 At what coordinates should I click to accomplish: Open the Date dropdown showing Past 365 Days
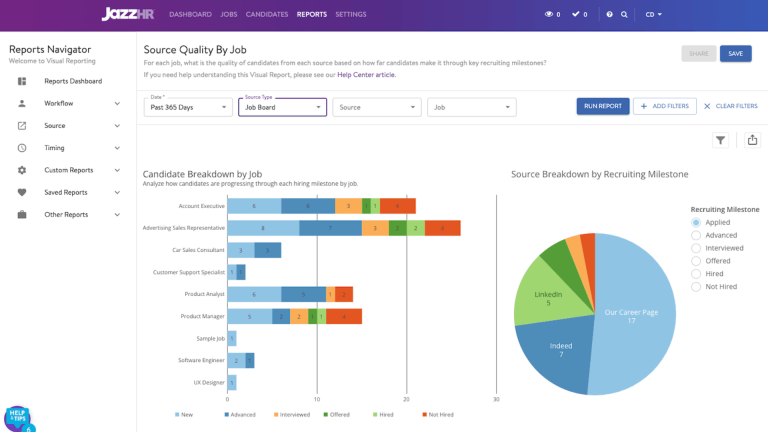tap(188, 106)
